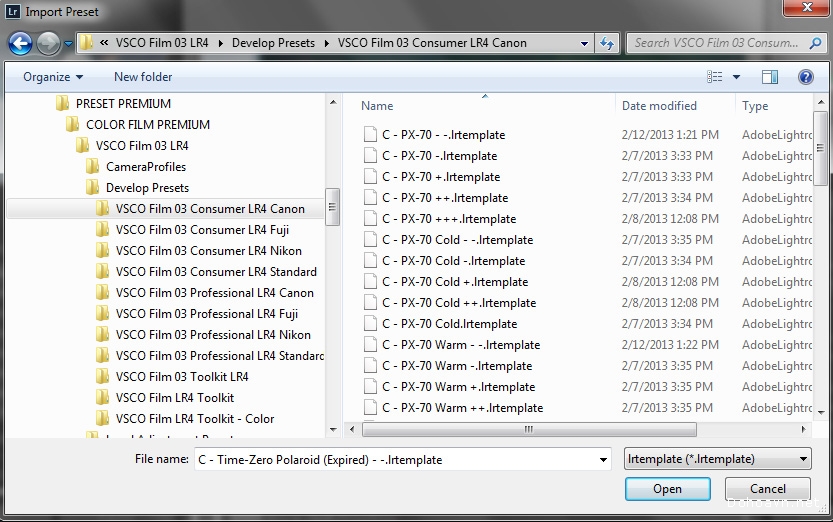Select file C - PX-70 Warm +.lrtemplate

click(x=458, y=387)
